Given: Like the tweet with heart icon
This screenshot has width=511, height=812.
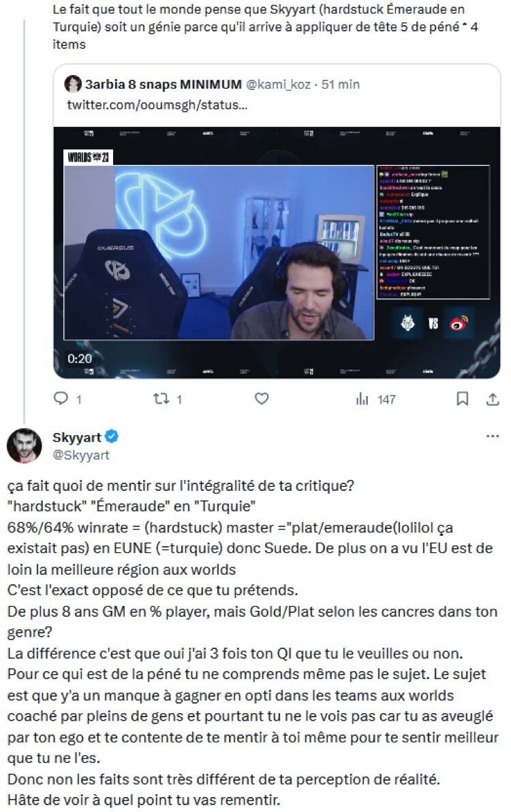Looking at the screenshot, I should [x=262, y=398].
